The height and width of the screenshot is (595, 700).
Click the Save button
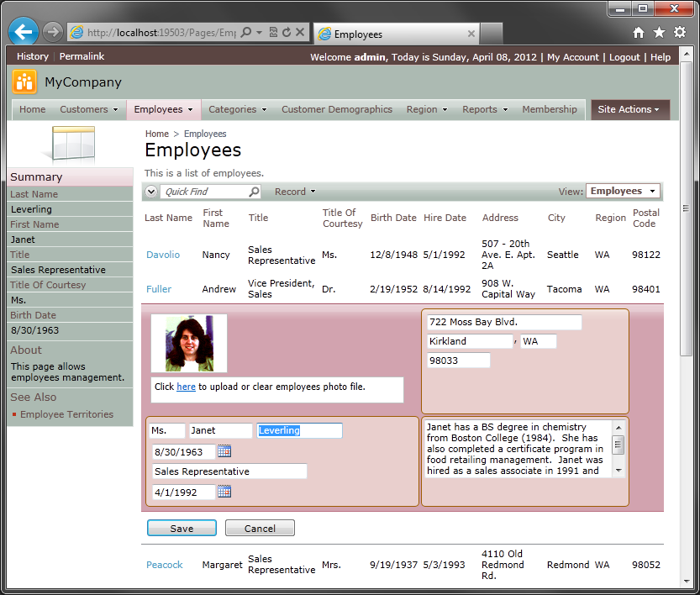[182, 528]
